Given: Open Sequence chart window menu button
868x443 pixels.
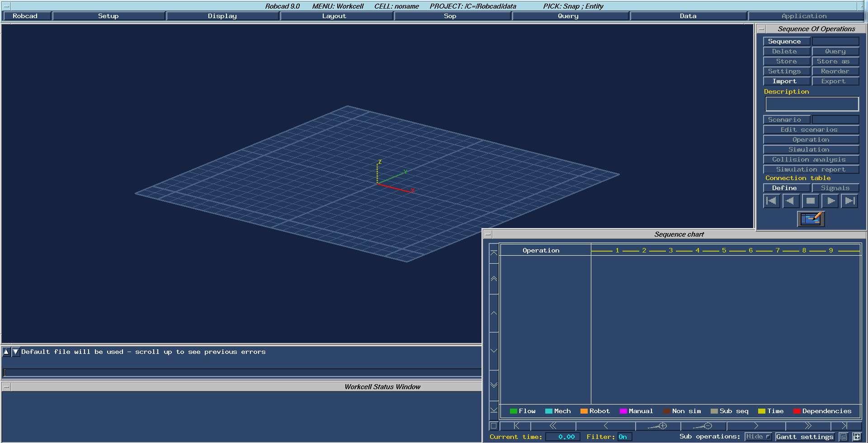Looking at the screenshot, I should point(488,234).
